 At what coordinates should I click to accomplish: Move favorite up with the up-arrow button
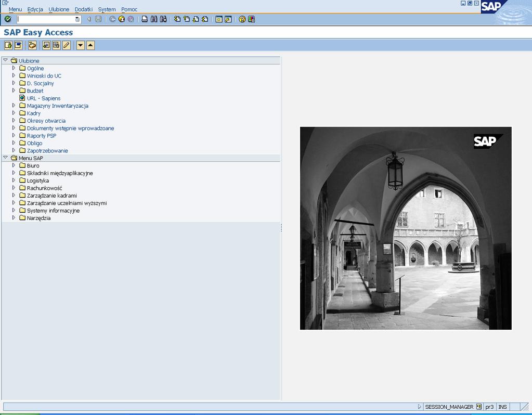click(90, 45)
